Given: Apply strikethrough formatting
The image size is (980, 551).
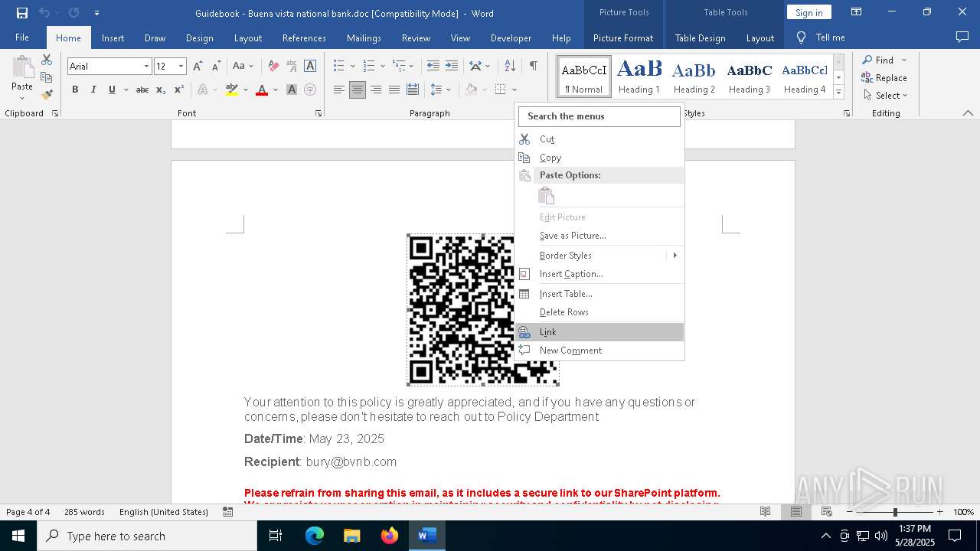Looking at the screenshot, I should pos(142,90).
